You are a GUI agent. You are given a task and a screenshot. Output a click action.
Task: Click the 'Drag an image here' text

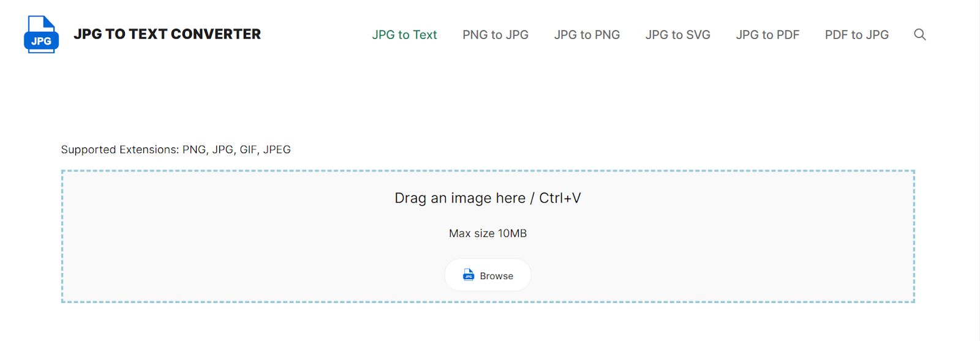pos(460,198)
